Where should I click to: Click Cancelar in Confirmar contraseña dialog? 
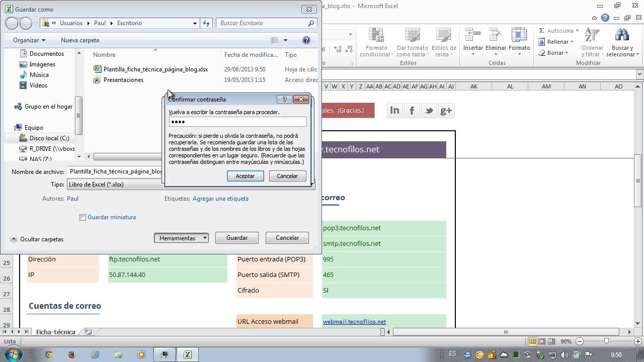click(287, 176)
